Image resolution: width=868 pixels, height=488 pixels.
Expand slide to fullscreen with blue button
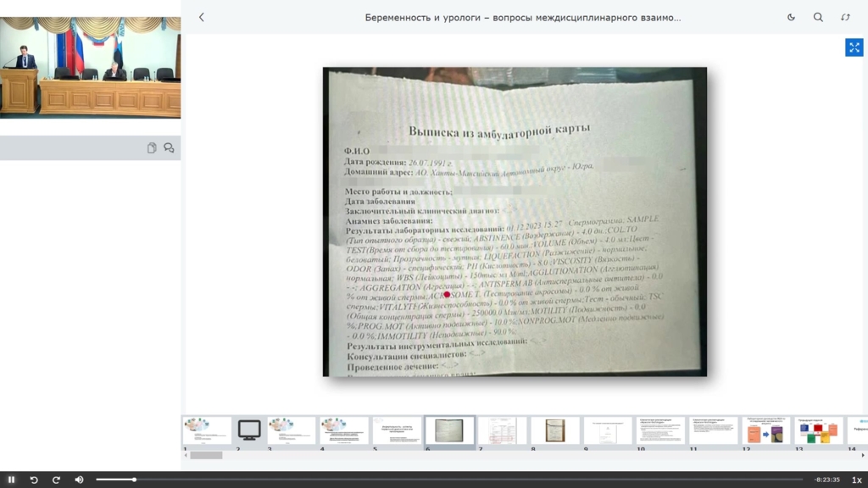[854, 47]
